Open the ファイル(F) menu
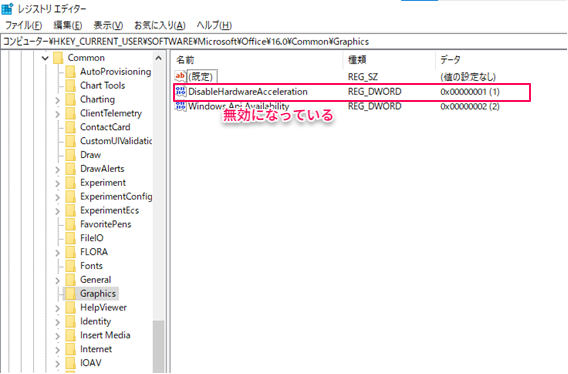Viewport: 568px width, 374px height. [24, 25]
